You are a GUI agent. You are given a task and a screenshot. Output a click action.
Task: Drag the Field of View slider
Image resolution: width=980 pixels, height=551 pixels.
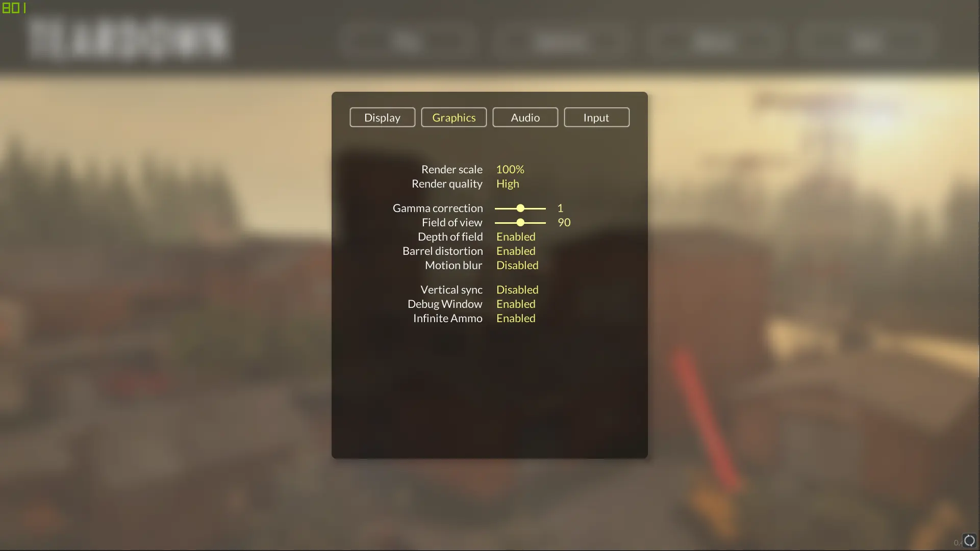522,222
